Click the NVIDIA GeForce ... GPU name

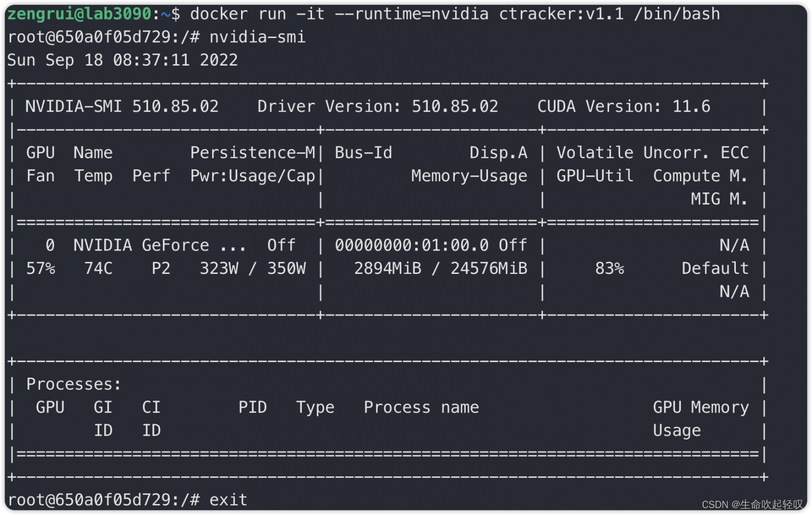[x=160, y=245]
